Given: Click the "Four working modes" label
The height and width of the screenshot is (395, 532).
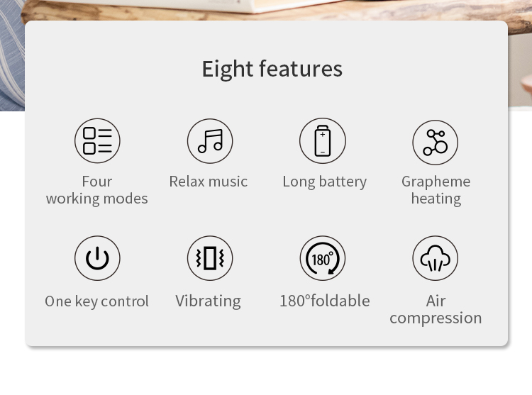Looking at the screenshot, I should click(x=97, y=190).
